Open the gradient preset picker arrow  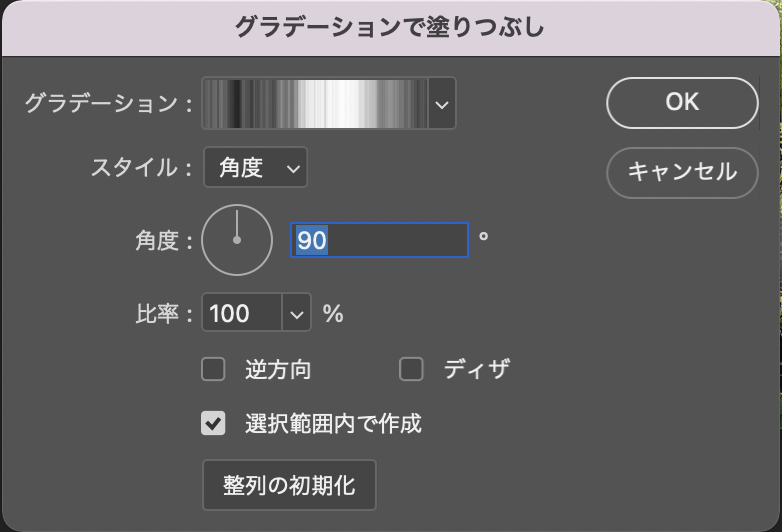[442, 103]
